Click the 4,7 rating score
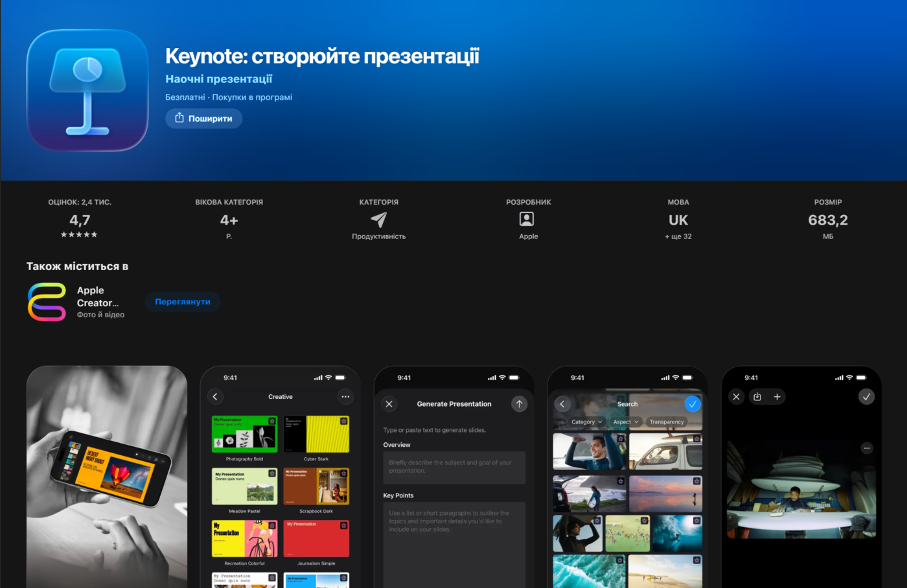The height and width of the screenshot is (588, 907). 80,220
